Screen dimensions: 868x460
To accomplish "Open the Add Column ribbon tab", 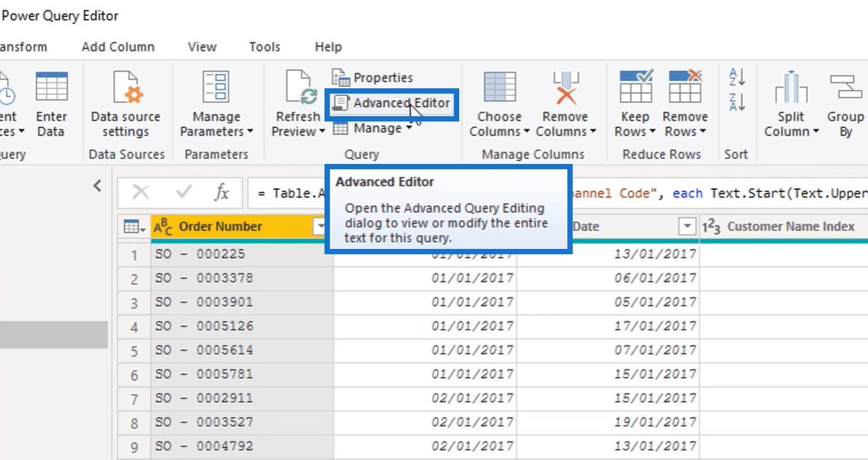I will point(118,46).
